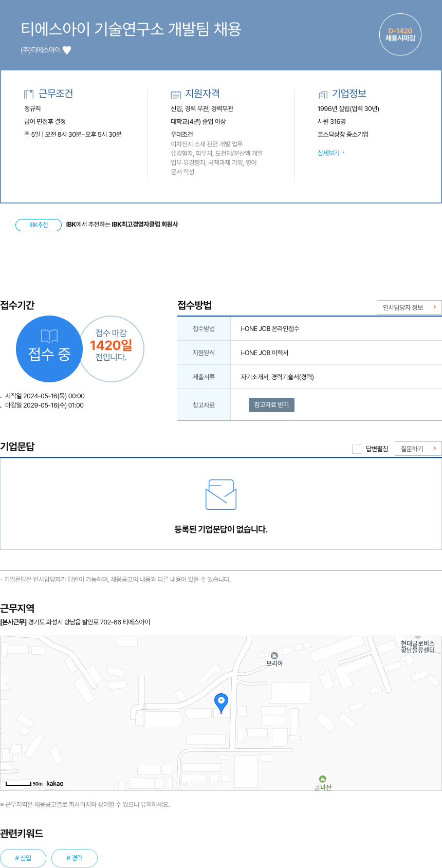Click the blue map location pin
The height and width of the screenshot is (868, 442).
[x=221, y=703]
